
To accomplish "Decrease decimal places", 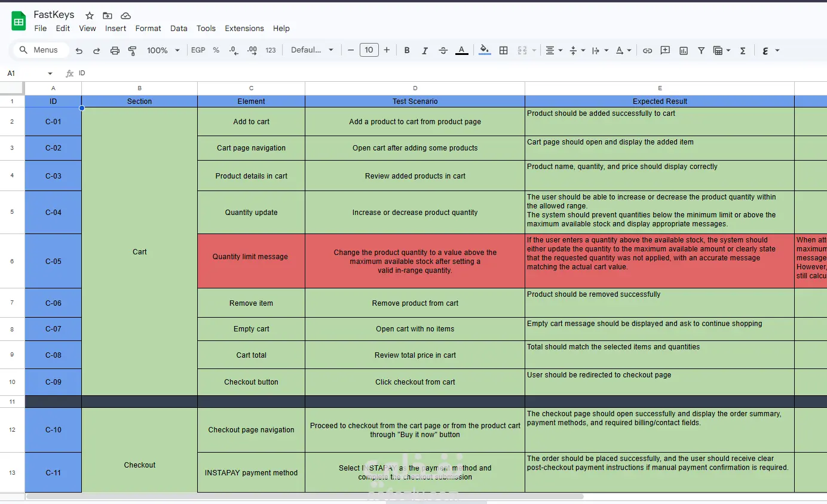I will coord(234,51).
